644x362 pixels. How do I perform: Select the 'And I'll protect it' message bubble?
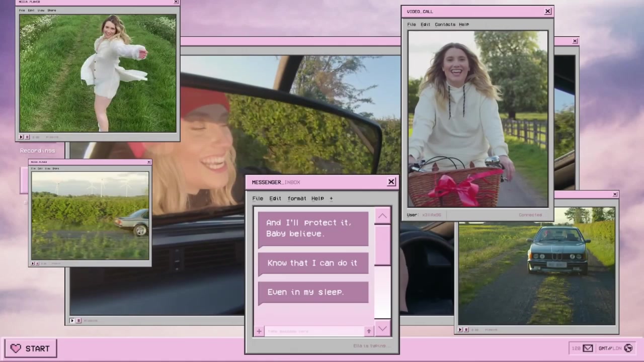pos(313,229)
